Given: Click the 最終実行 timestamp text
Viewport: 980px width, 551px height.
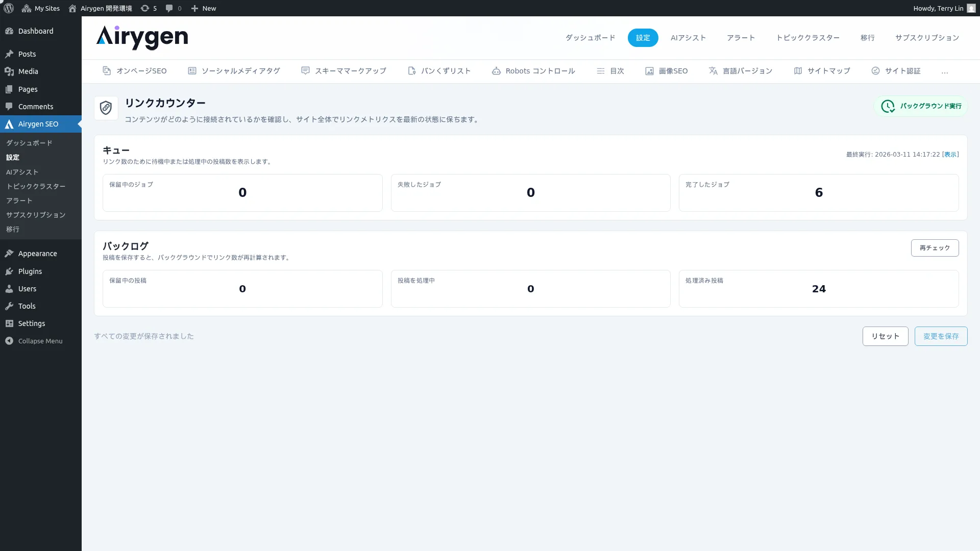Looking at the screenshot, I should (893, 155).
